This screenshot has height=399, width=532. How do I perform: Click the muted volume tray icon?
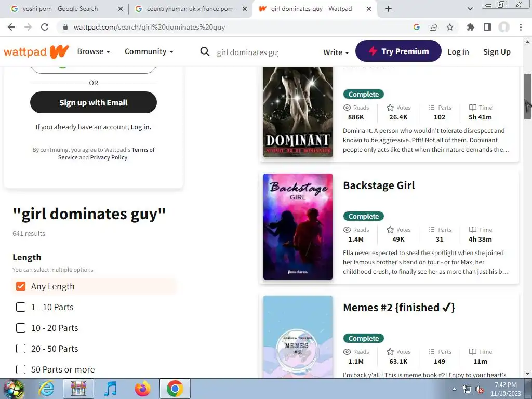click(480, 390)
